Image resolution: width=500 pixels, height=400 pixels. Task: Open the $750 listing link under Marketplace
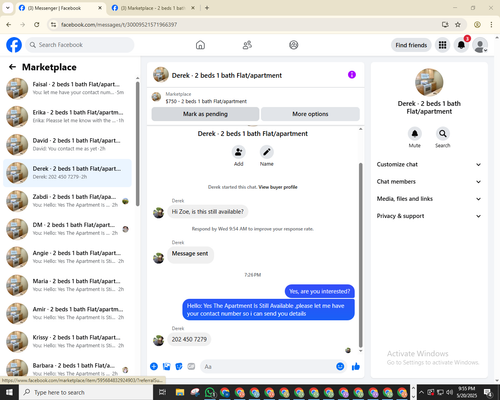pyautogui.click(x=206, y=101)
